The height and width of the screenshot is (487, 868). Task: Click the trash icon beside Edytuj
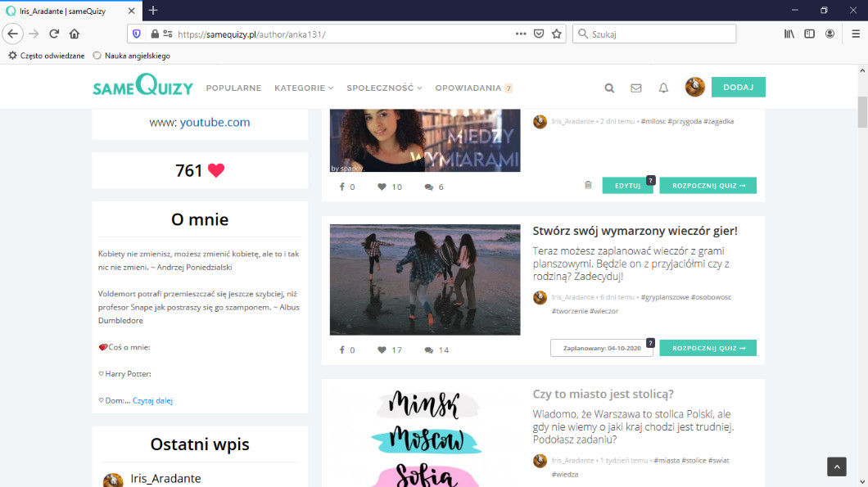[588, 186]
